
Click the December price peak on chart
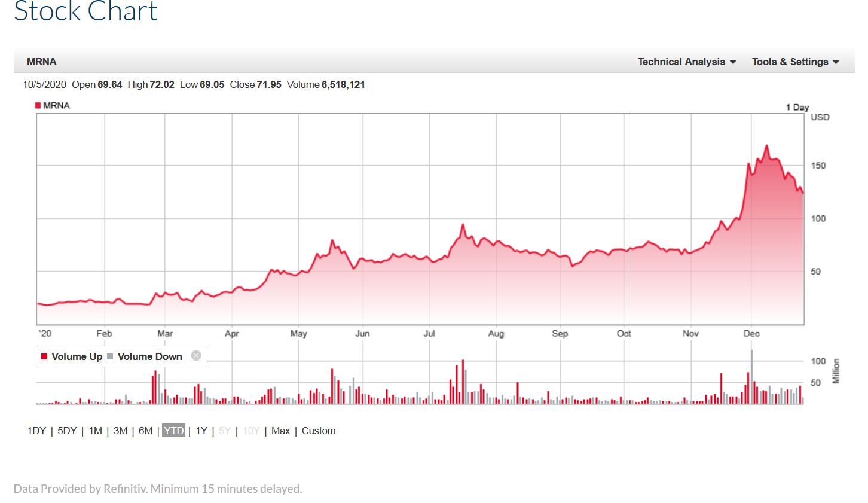point(766,146)
